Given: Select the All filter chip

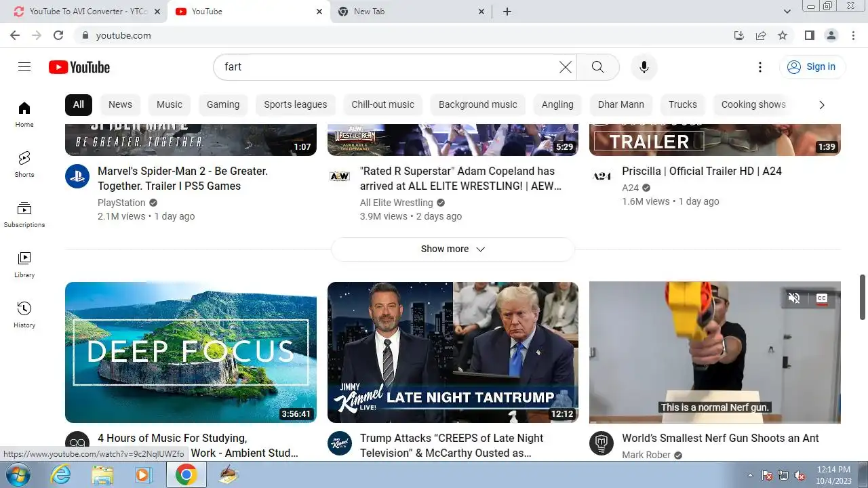Looking at the screenshot, I should click(x=79, y=104).
